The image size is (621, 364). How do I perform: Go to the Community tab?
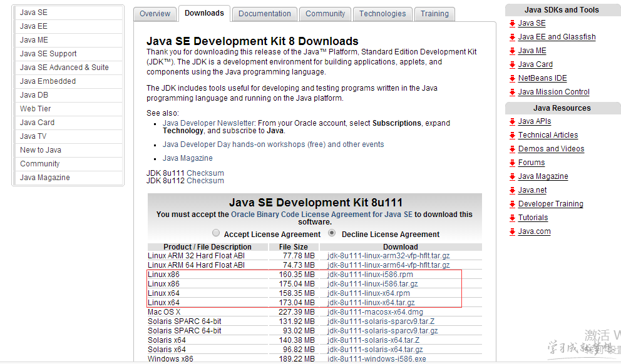[325, 14]
